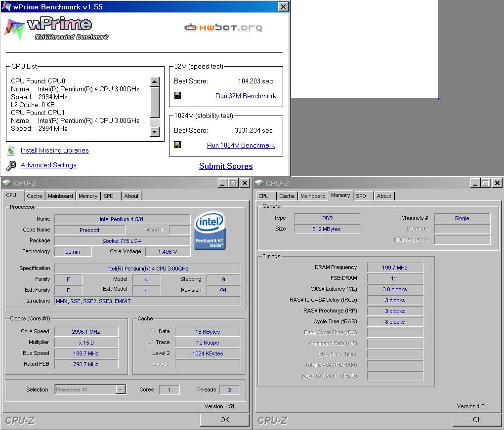
Task: Click the Level 2 cache value '1024 KBytes'
Action: [208, 353]
